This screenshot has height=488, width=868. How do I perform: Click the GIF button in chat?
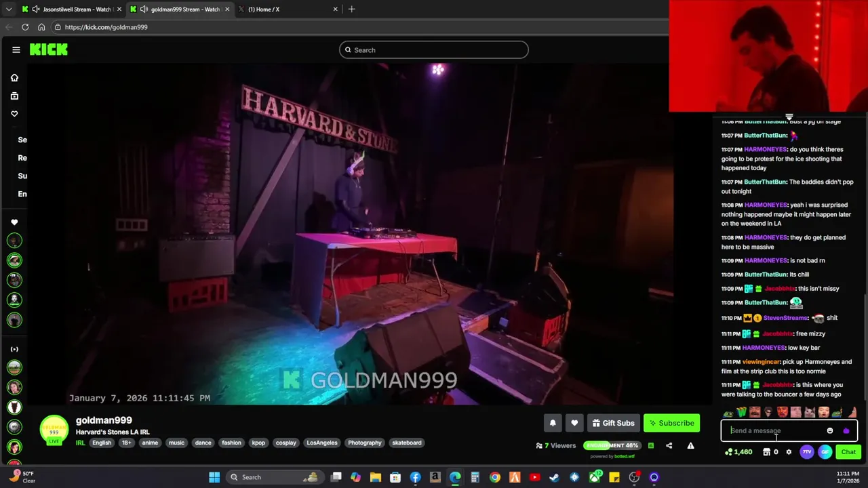(825, 452)
